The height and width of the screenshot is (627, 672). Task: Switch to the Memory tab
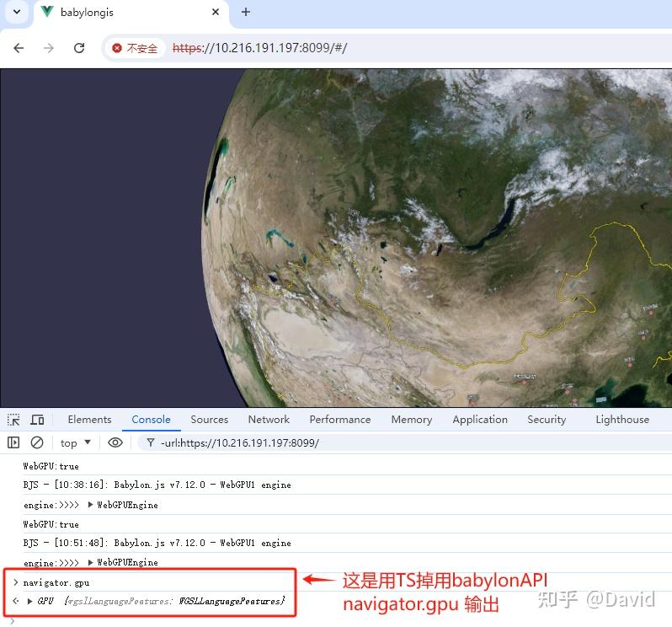click(412, 420)
